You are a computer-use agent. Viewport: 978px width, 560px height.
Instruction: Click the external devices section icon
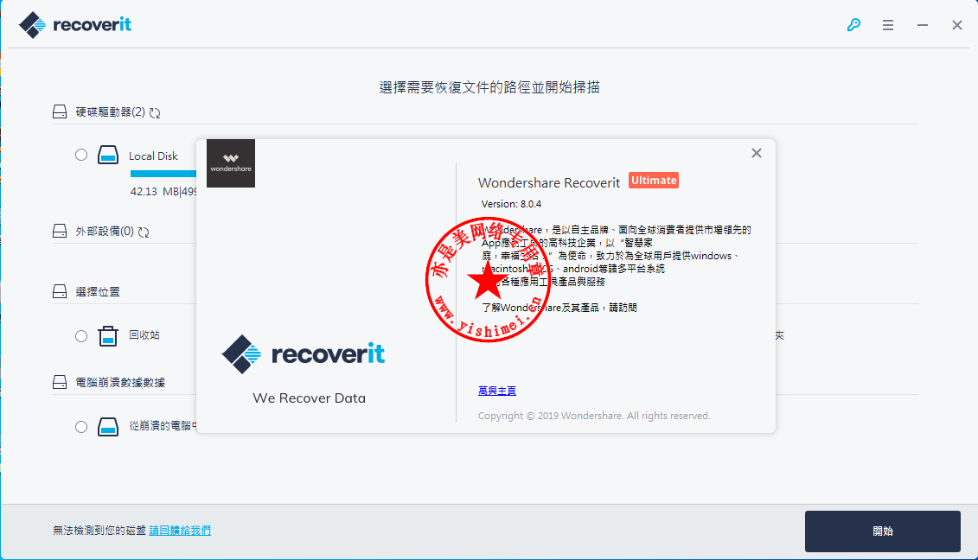60,231
